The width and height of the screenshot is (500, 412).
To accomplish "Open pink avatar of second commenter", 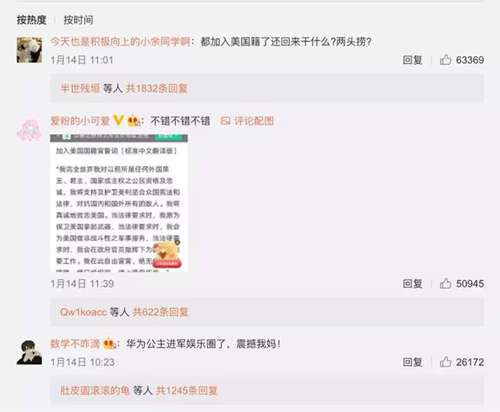I will click(29, 130).
